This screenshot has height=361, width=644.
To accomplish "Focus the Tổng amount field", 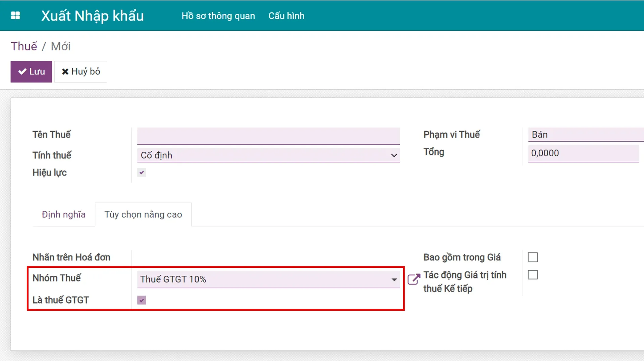I will click(x=584, y=153).
